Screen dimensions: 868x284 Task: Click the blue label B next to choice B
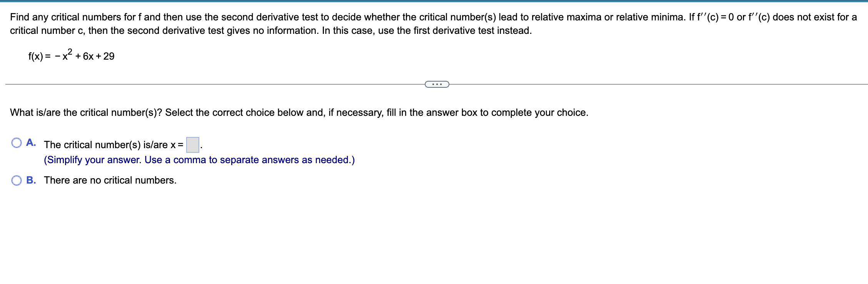click(32, 179)
